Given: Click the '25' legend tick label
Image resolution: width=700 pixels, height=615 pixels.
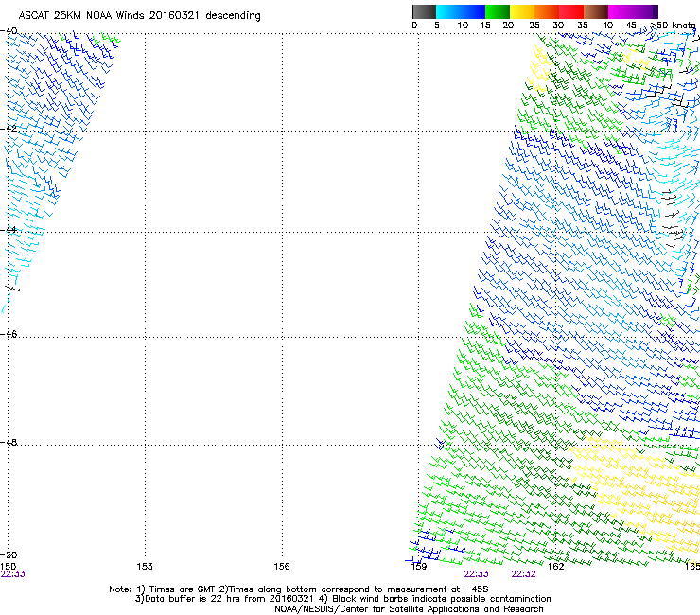Looking at the screenshot, I should pyautogui.click(x=534, y=25).
